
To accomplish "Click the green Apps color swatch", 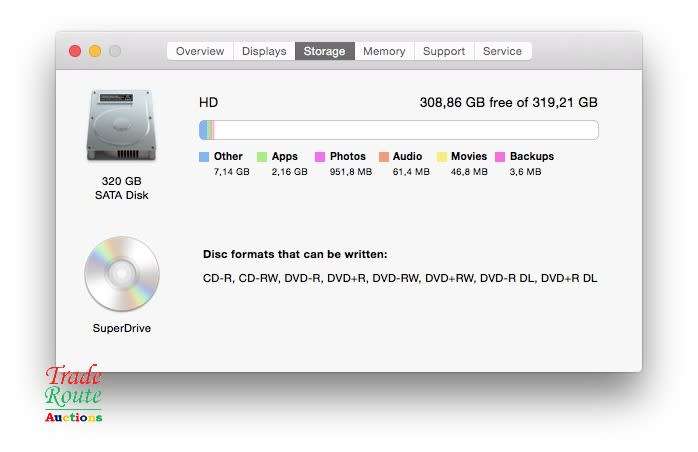I will click(262, 157).
